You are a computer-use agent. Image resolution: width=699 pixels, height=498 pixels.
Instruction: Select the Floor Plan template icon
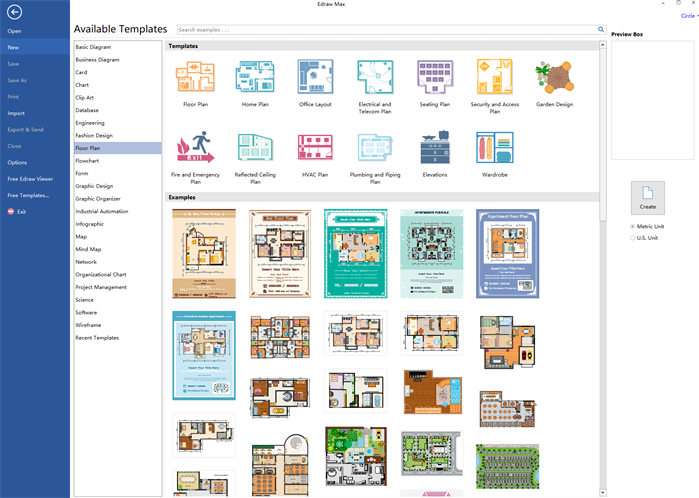click(x=195, y=77)
